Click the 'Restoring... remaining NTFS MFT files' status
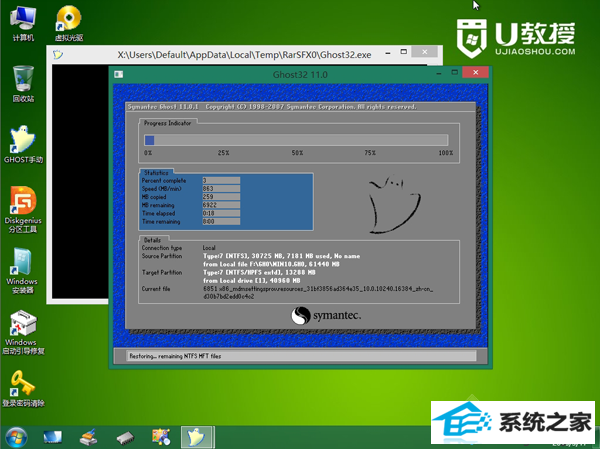Viewport: 600px width, 449px height. pos(175,356)
